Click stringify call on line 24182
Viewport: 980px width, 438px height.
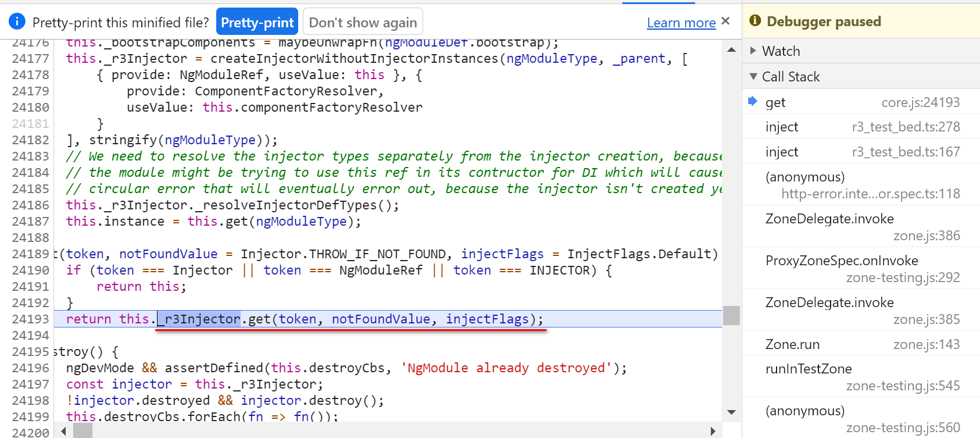point(123,140)
